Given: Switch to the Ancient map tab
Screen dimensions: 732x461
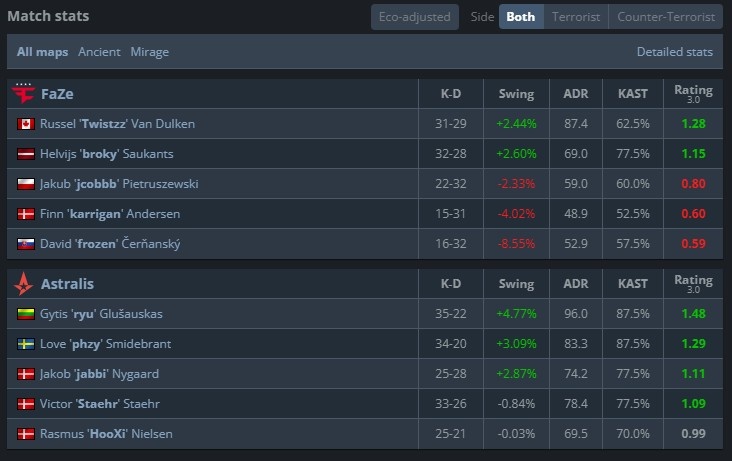Looking at the screenshot, I should pyautogui.click(x=100, y=52).
